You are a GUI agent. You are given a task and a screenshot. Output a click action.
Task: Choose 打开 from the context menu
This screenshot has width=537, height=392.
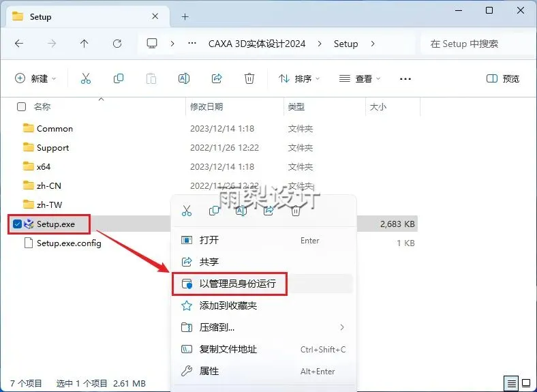pos(264,240)
